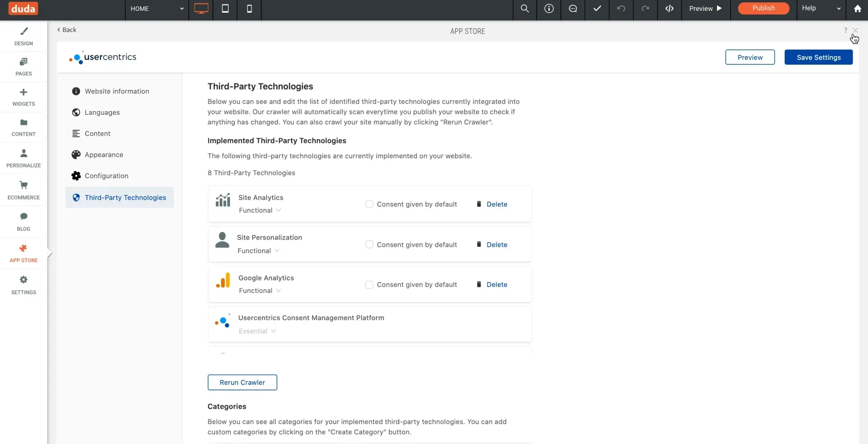
Task: Click trash icon in Site Personalization row
Action: coord(479,245)
